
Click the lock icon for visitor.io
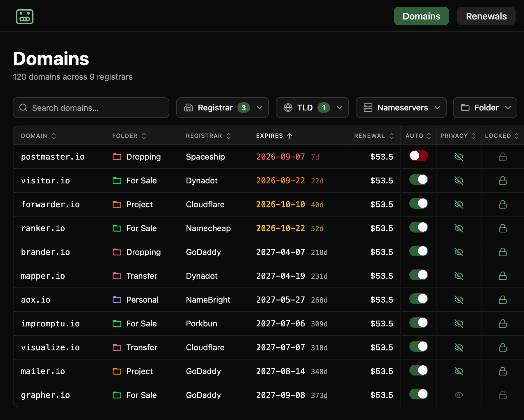(x=503, y=181)
